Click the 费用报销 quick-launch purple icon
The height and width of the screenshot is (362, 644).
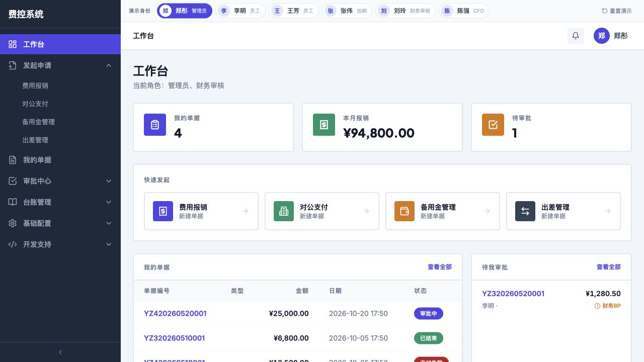[x=163, y=211]
